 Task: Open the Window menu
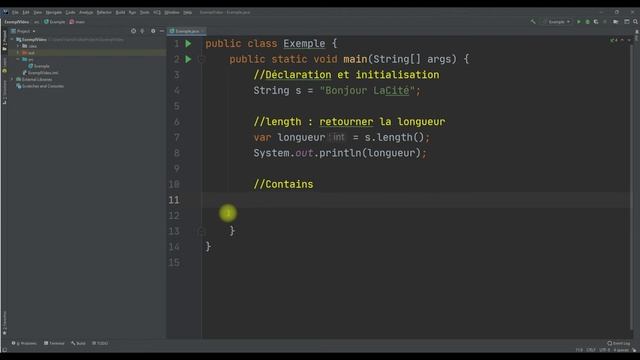[x=172, y=12]
